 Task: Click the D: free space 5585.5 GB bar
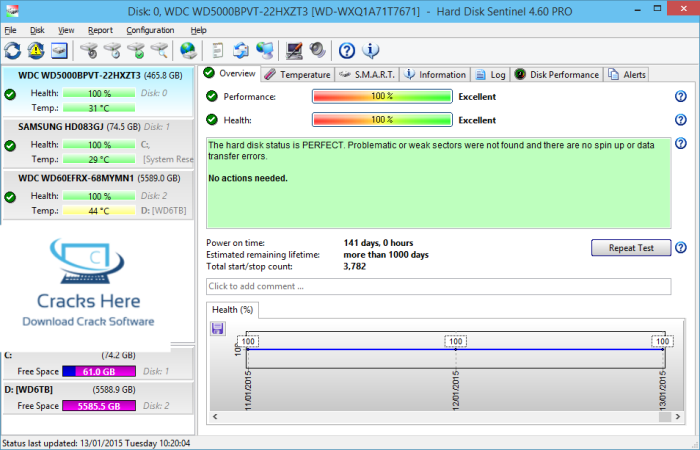click(x=99, y=406)
